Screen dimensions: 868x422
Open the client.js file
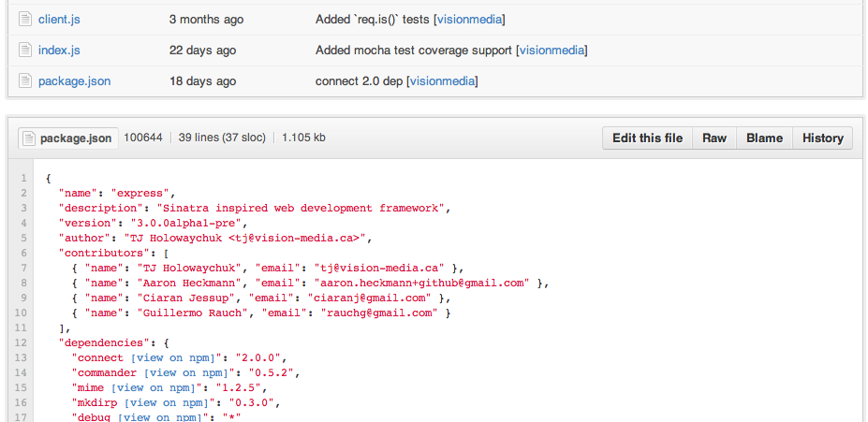[x=60, y=20]
